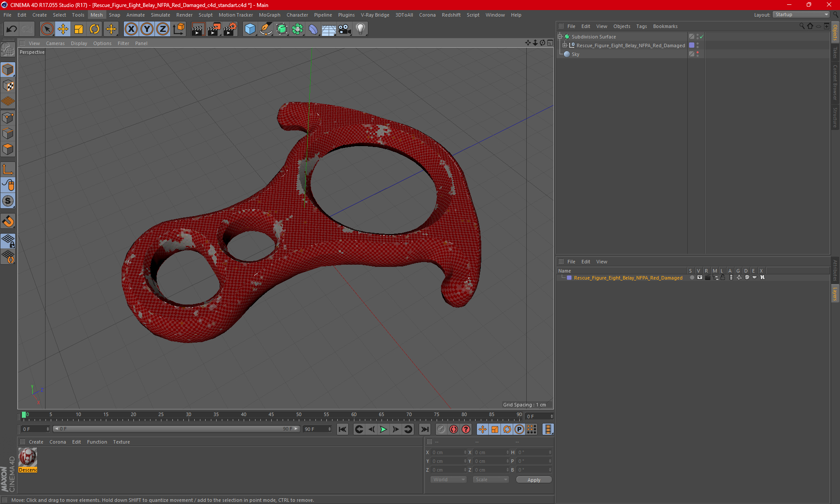Enable the Texture mode checkerboard icon

tap(8, 86)
